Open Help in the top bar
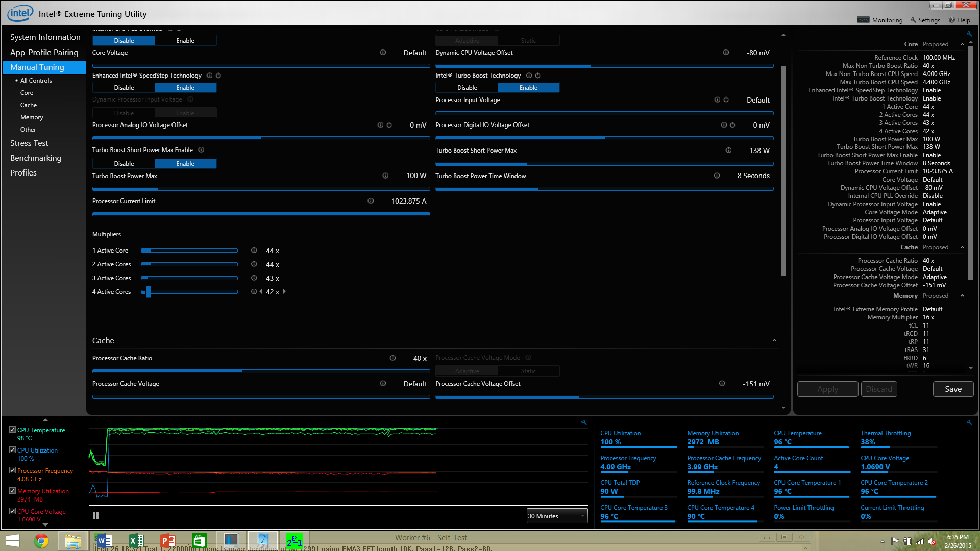The width and height of the screenshot is (980, 551). click(960, 20)
